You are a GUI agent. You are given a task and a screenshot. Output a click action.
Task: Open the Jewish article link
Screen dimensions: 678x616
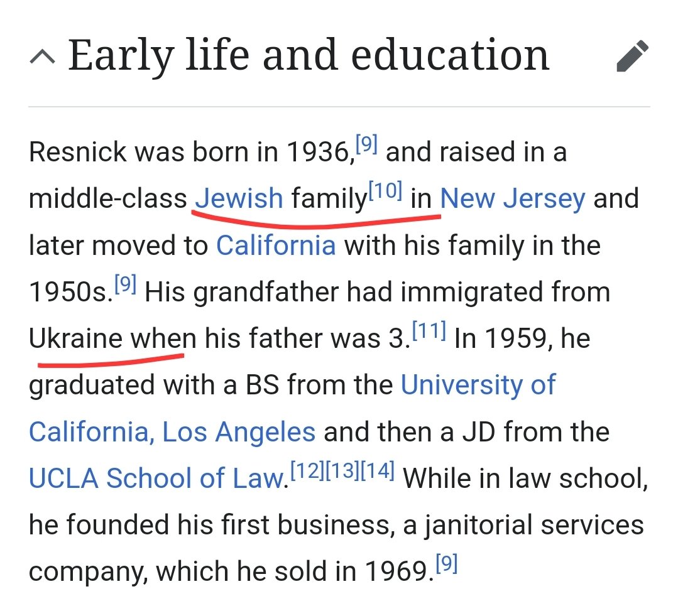[x=239, y=198]
